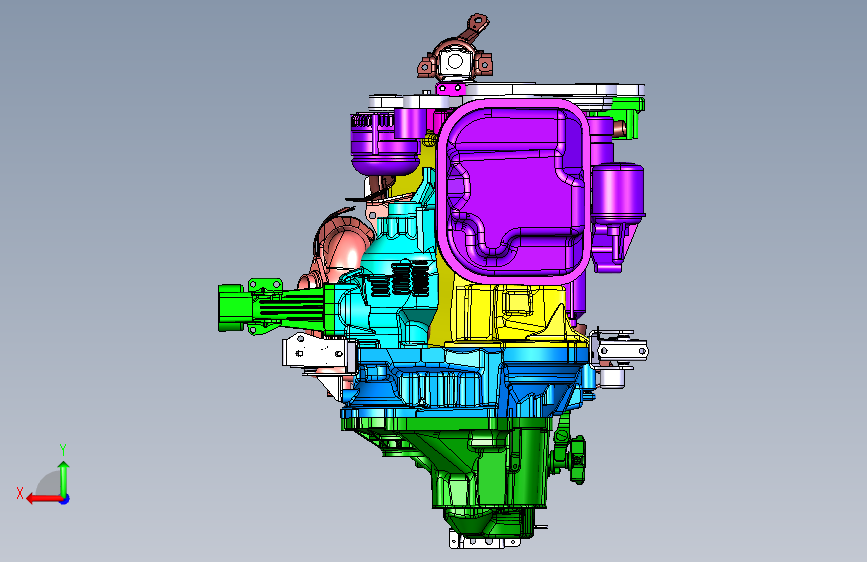Select the white bracket on the right side
Image resolution: width=867 pixels, height=562 pixels.
[619, 351]
